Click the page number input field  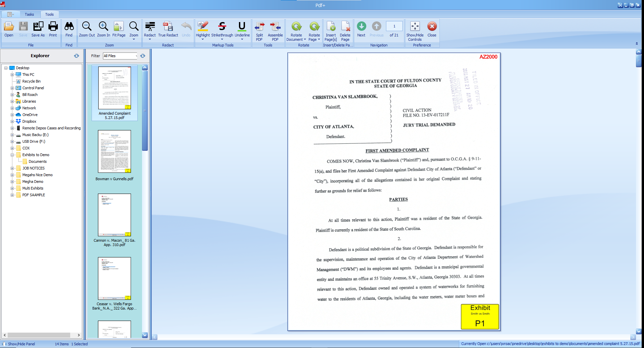(x=394, y=26)
